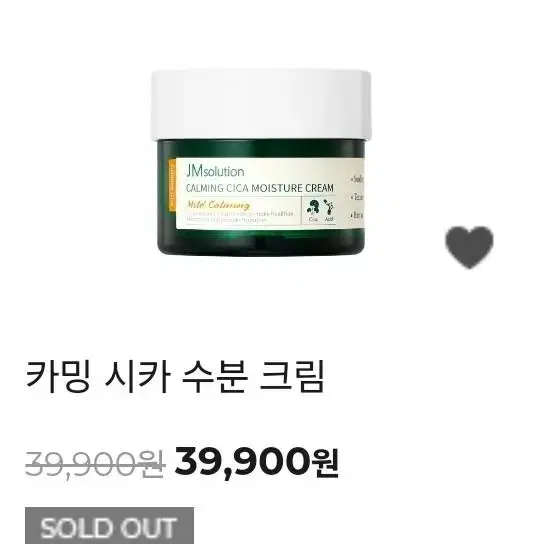Click the Acid caption under the plant icon
The height and width of the screenshot is (544, 544).
point(329,219)
